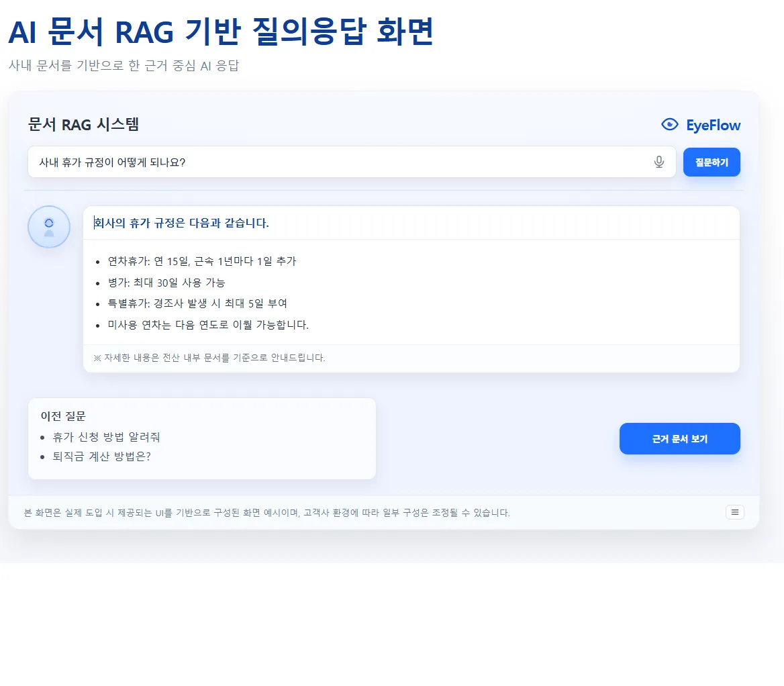Screen dimensions: 784x686
Task: Click the microphone voice input icon
Action: (x=659, y=162)
